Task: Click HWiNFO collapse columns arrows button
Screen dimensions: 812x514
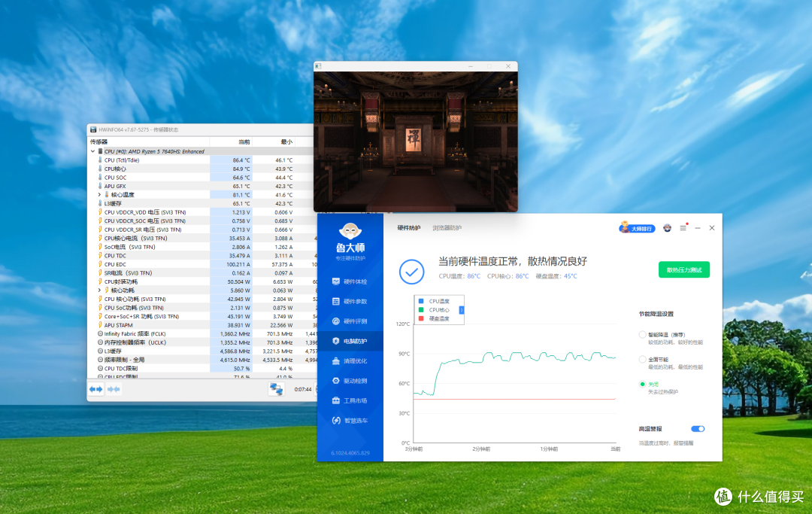Action: 114,389
